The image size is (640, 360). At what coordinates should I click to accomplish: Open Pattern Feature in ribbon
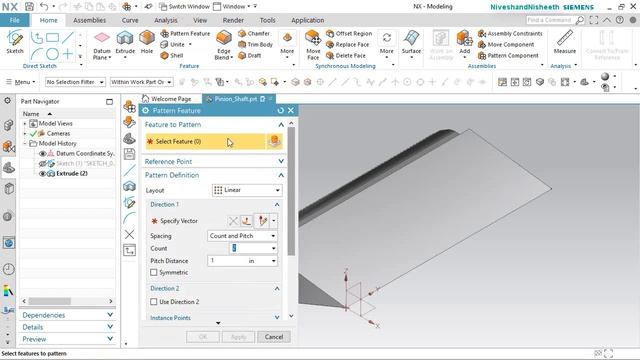(185, 33)
